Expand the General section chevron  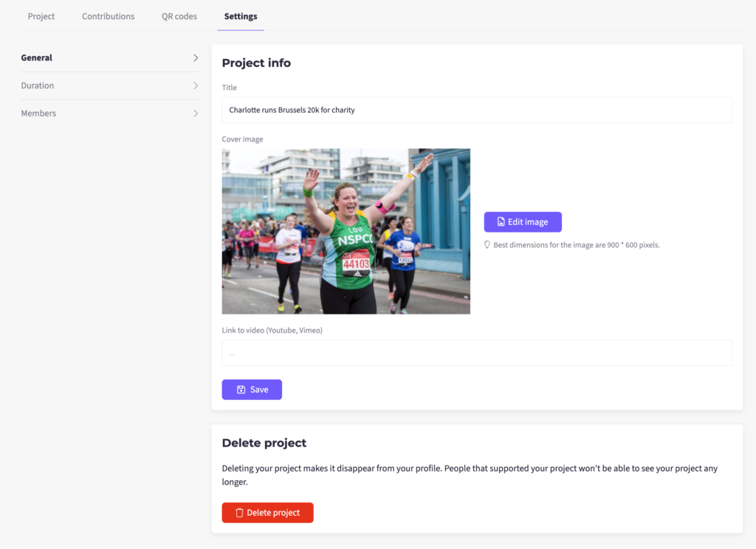click(x=196, y=58)
